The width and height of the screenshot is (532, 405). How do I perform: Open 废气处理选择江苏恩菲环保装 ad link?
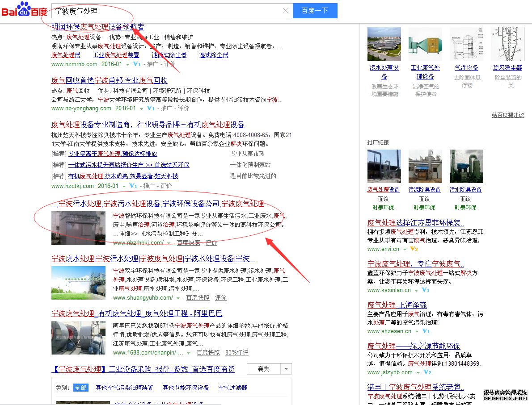(x=416, y=223)
